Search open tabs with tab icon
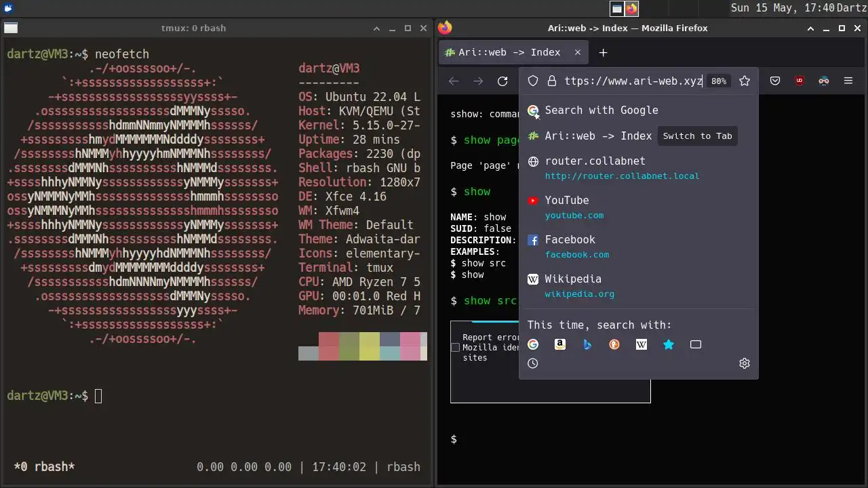 coord(696,344)
